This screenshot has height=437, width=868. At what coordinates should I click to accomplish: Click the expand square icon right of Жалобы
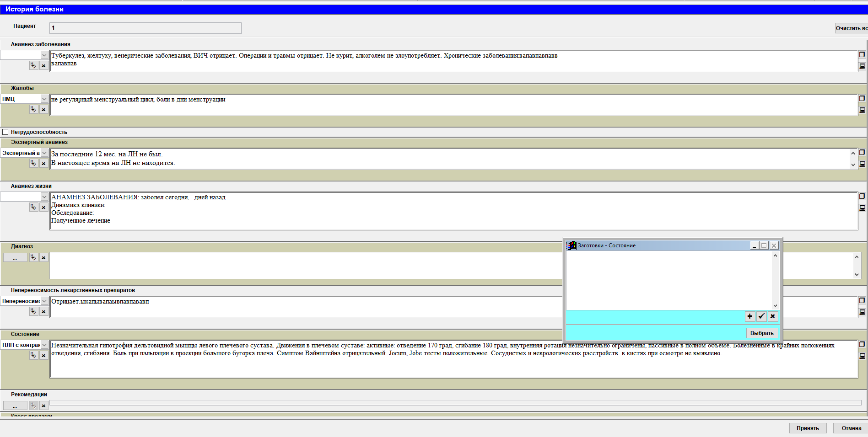click(862, 98)
